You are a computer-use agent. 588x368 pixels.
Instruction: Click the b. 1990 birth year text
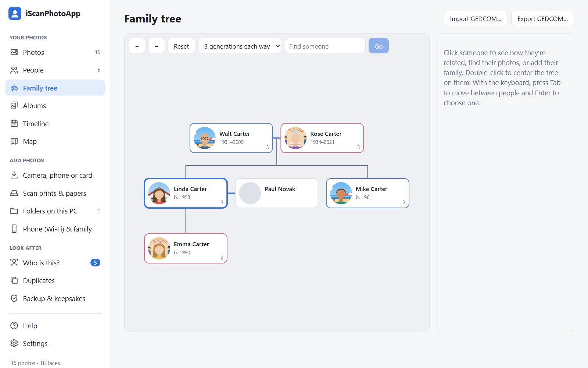tap(182, 252)
